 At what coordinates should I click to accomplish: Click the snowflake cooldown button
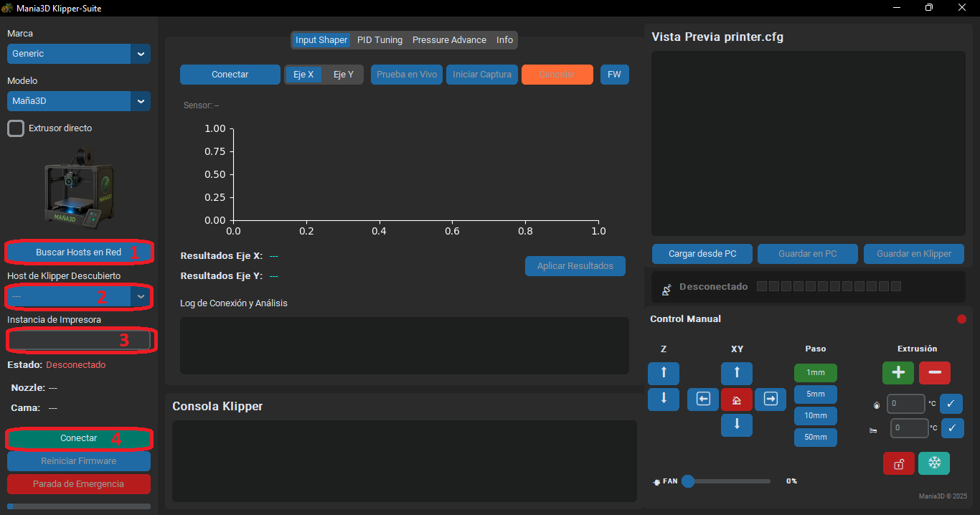pos(934,463)
